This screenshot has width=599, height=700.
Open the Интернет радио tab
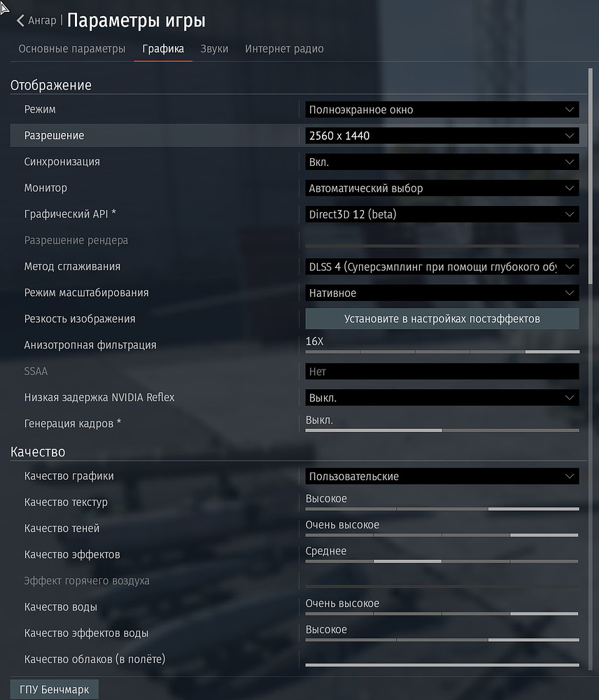pyautogui.click(x=284, y=49)
